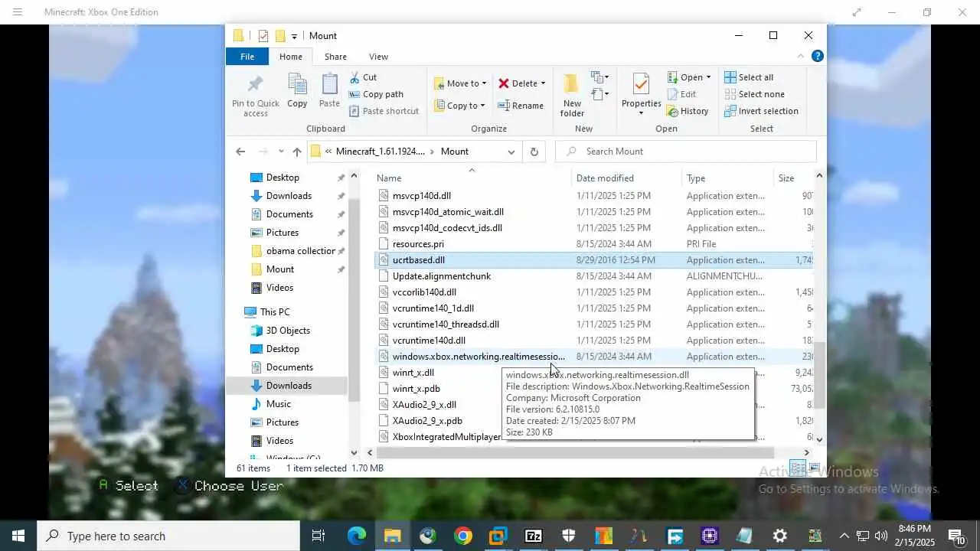Open Settings gear in the taskbar
Image resolution: width=980 pixels, height=551 pixels.
point(779,536)
